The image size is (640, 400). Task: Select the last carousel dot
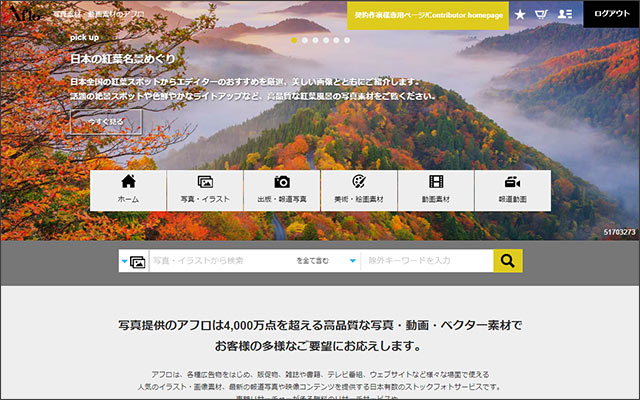pos(347,41)
